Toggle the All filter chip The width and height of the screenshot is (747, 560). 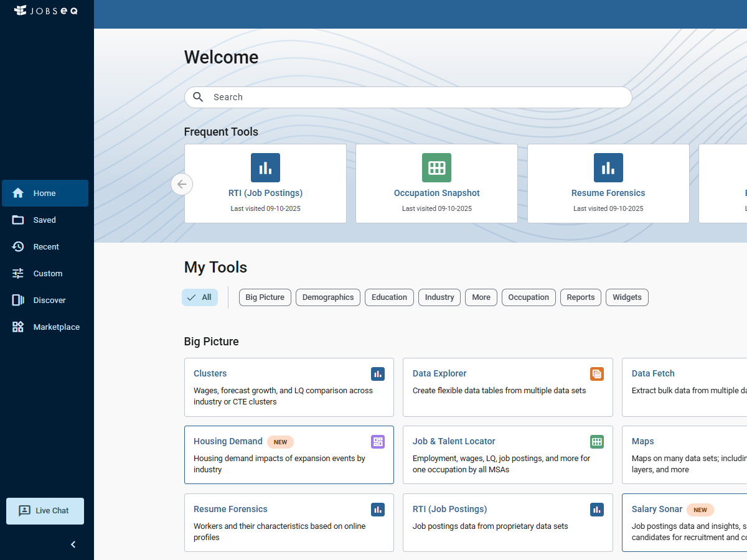(200, 297)
